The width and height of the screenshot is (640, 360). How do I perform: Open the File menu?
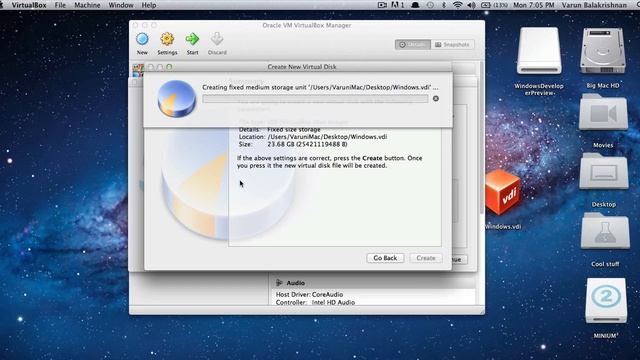point(60,5)
